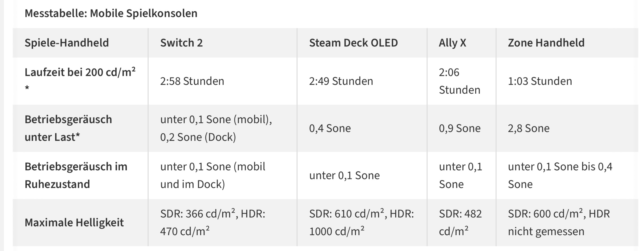Click the 'Laufzeit bei 200 cd/m²' row label

coord(80,81)
